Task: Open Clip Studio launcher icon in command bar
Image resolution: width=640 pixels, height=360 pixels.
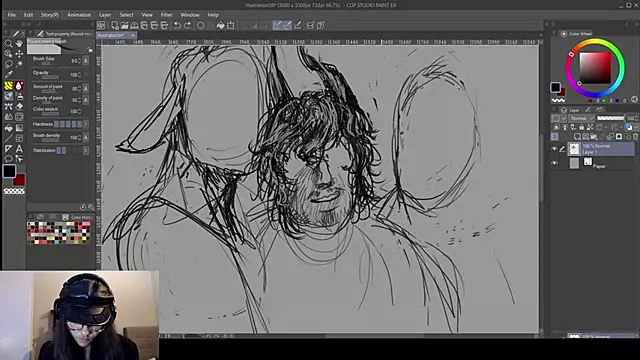Action: 101,25
